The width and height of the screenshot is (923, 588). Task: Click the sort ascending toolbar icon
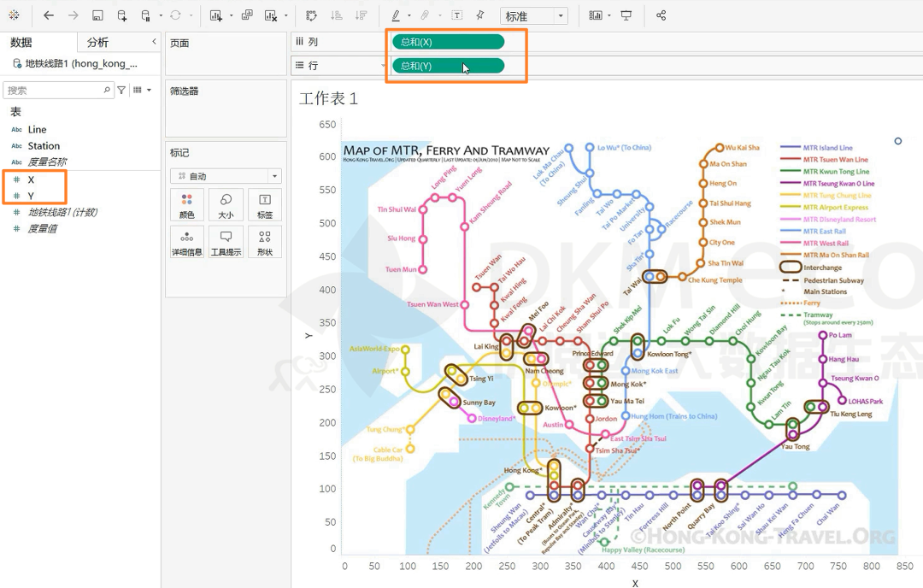[x=337, y=15]
